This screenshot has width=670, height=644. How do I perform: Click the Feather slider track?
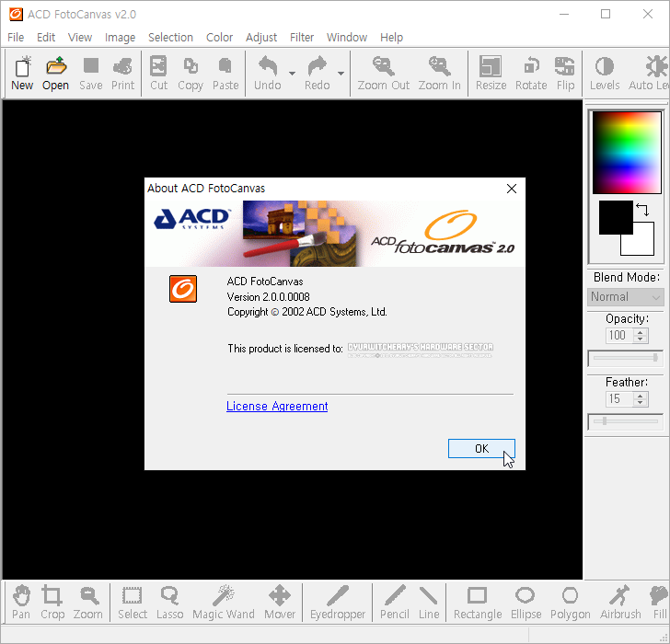tap(626, 421)
